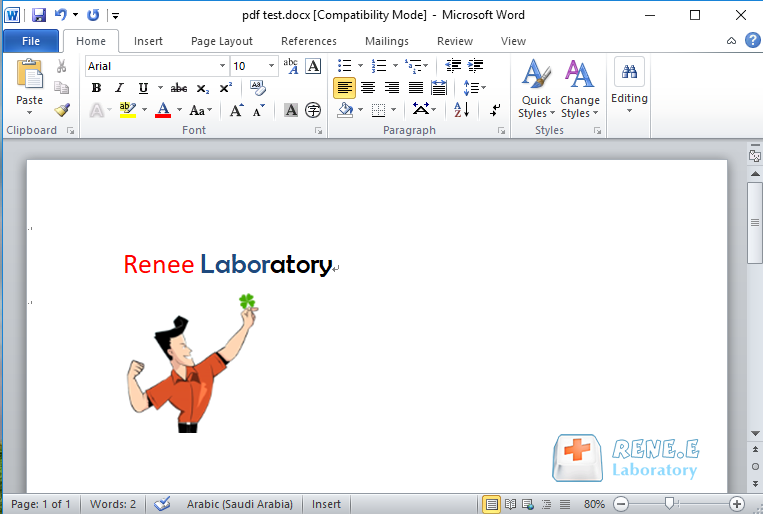Viewport: 763px width, 514px height.
Task: Click Arabic (Saudi Arabia) language in status bar
Action: coord(241,504)
